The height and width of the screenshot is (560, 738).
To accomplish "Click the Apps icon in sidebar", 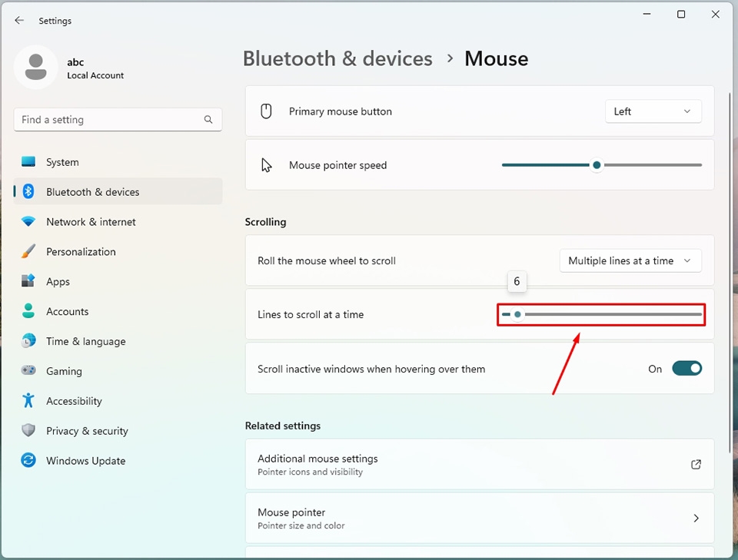I will pyautogui.click(x=28, y=280).
